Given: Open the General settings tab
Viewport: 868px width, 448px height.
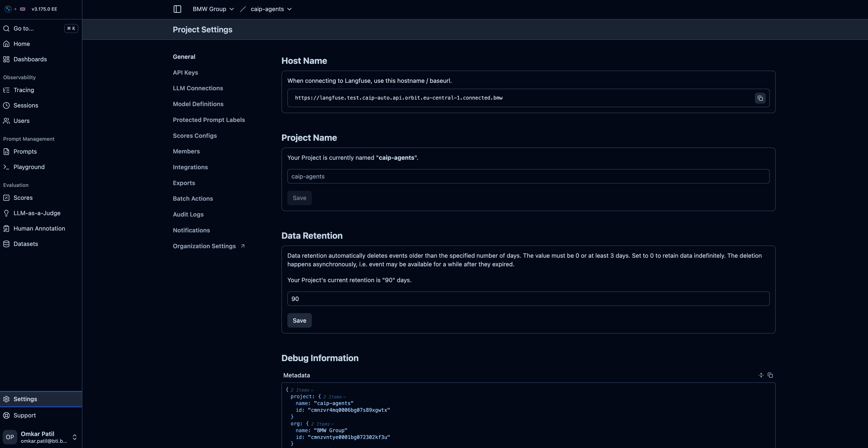Looking at the screenshot, I should coord(184,57).
